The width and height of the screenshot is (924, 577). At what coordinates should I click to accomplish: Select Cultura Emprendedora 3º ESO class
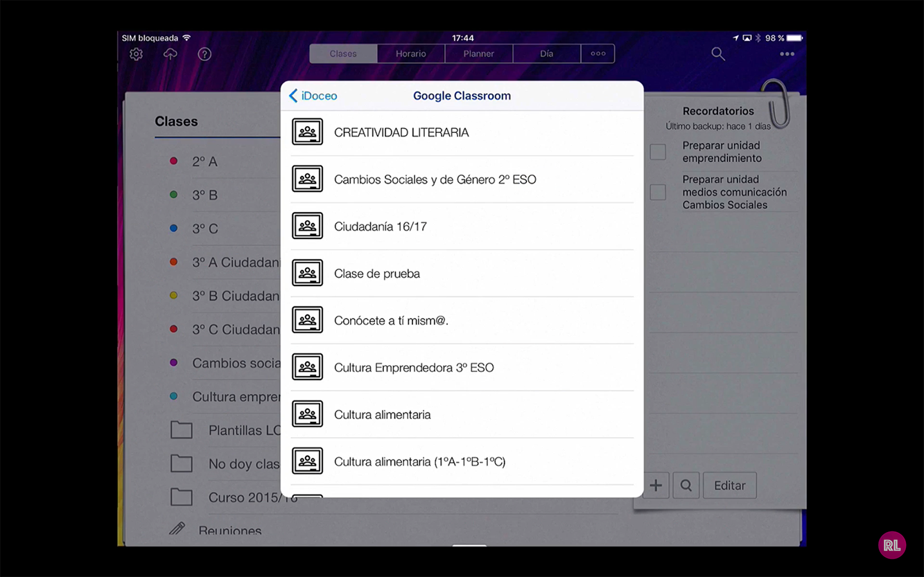click(414, 368)
